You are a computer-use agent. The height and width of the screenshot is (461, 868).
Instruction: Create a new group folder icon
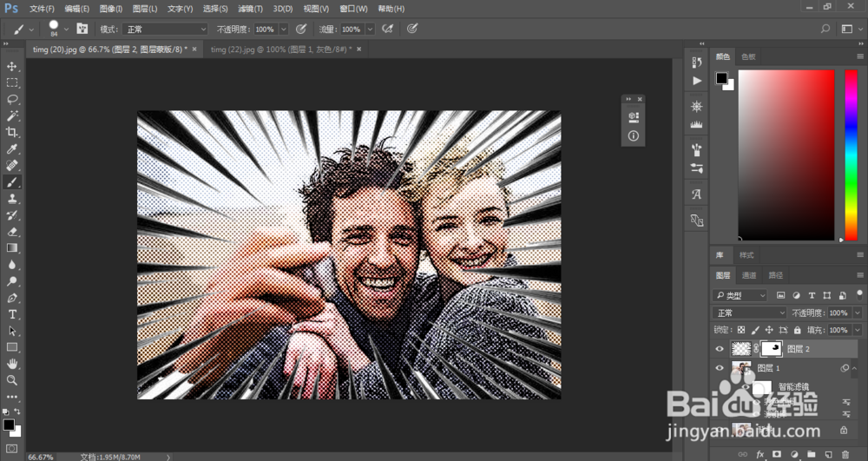(811, 454)
